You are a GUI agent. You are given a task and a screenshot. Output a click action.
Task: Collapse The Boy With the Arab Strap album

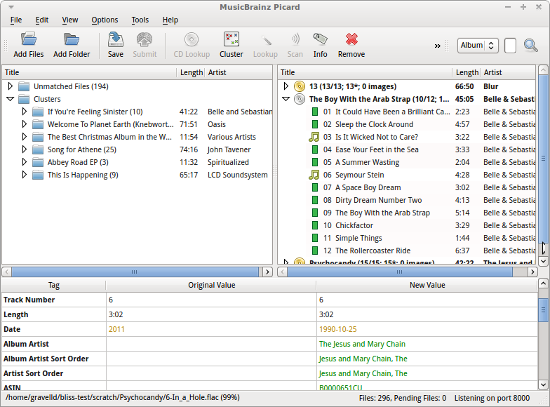click(286, 99)
